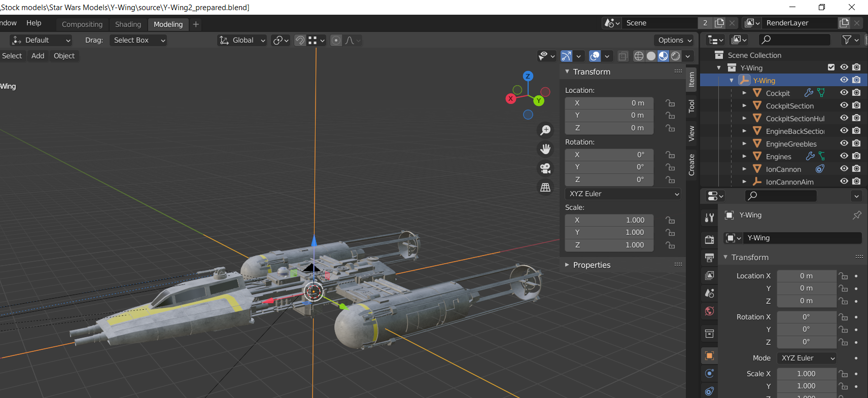Viewport: 868px width, 398px height.
Task: Open the Object menu
Action: tap(64, 56)
